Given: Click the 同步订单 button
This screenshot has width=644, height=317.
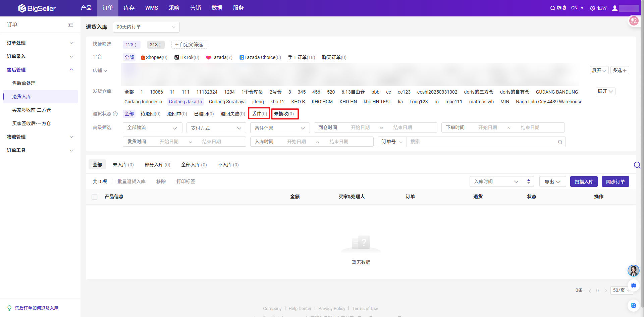Looking at the screenshot, I should click(x=615, y=181).
